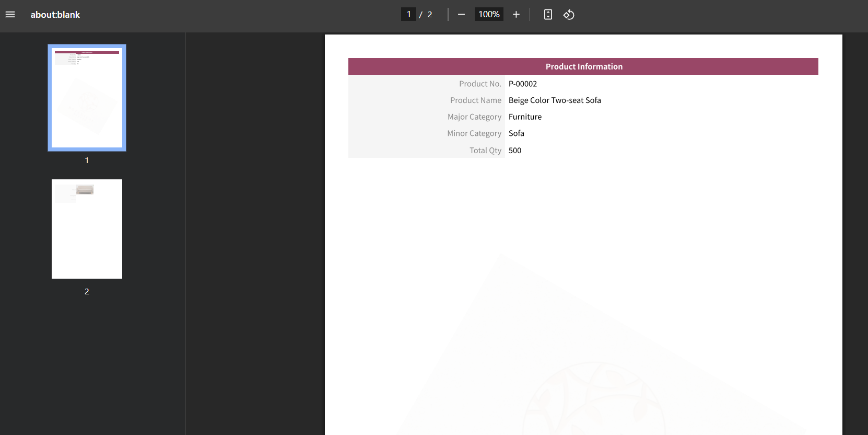This screenshot has height=435, width=868.
Task: Click the total quantity value 500
Action: 515,151
